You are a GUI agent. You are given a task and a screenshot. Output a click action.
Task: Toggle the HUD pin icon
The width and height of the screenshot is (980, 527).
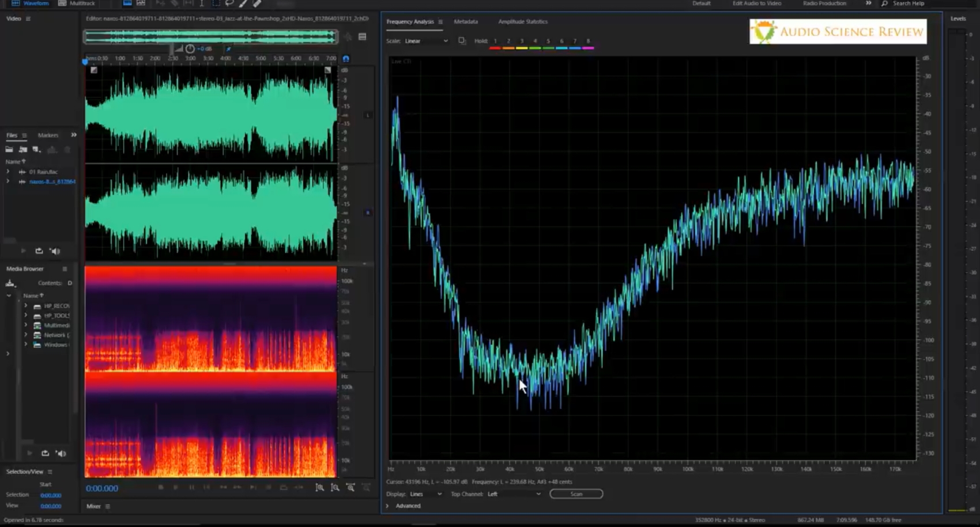[x=228, y=49]
